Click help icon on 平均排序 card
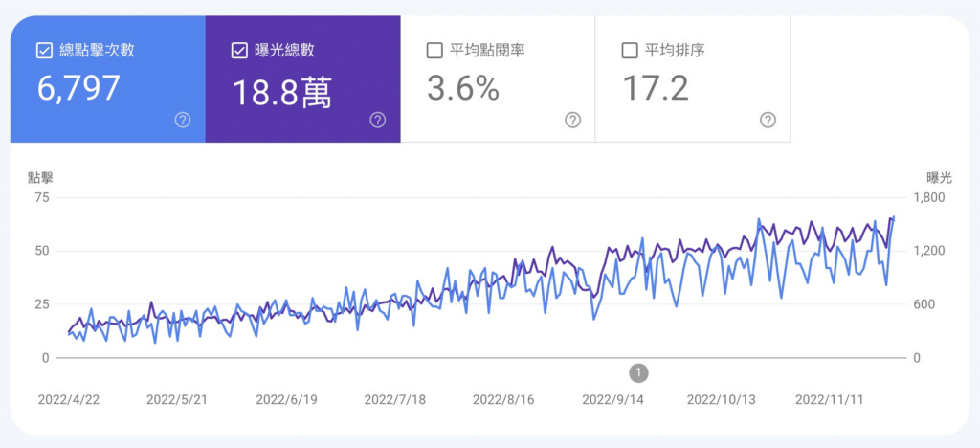This screenshot has width=980, height=448. pos(768,120)
